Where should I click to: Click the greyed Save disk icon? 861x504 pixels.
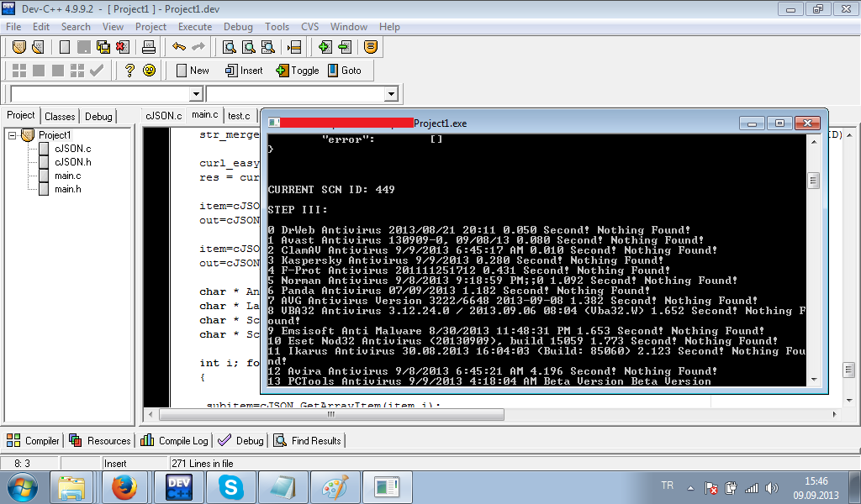pos(84,47)
